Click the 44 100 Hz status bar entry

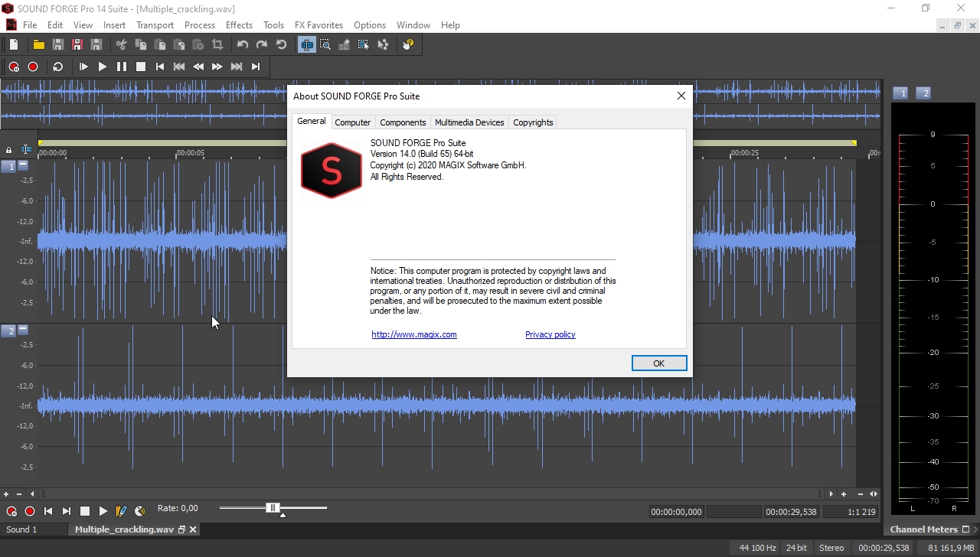coord(757,548)
